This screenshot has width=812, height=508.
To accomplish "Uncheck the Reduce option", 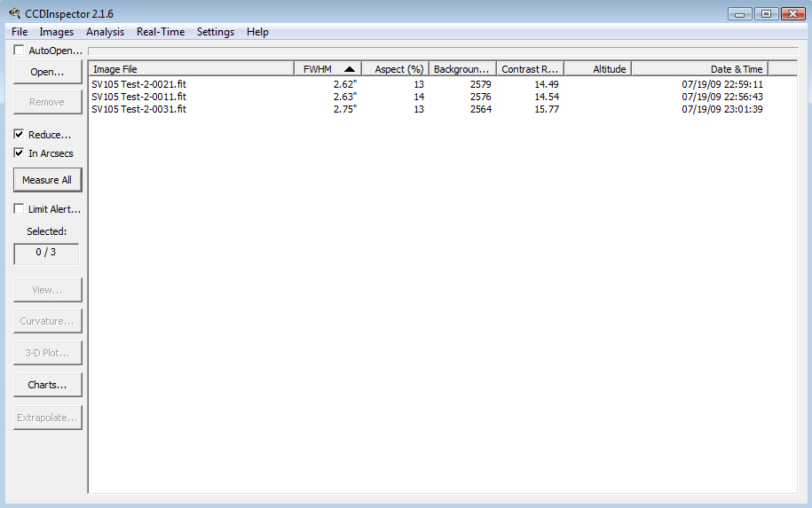I will pos(20,135).
